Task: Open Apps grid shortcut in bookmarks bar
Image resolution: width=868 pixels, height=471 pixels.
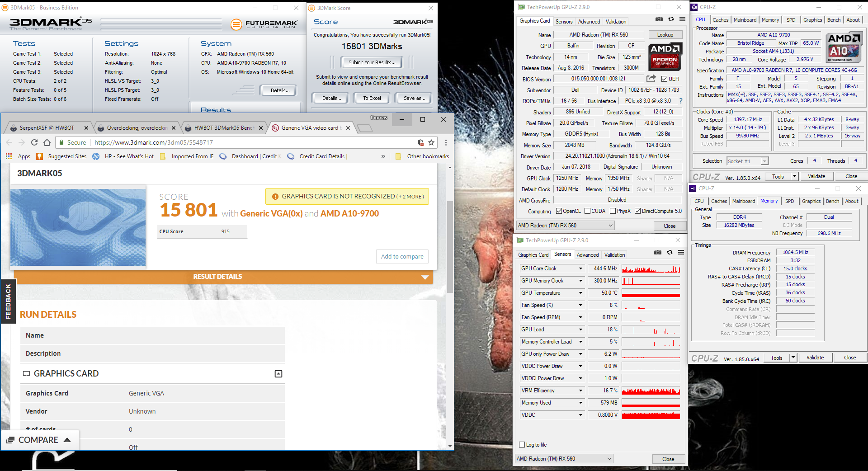Action: point(9,156)
